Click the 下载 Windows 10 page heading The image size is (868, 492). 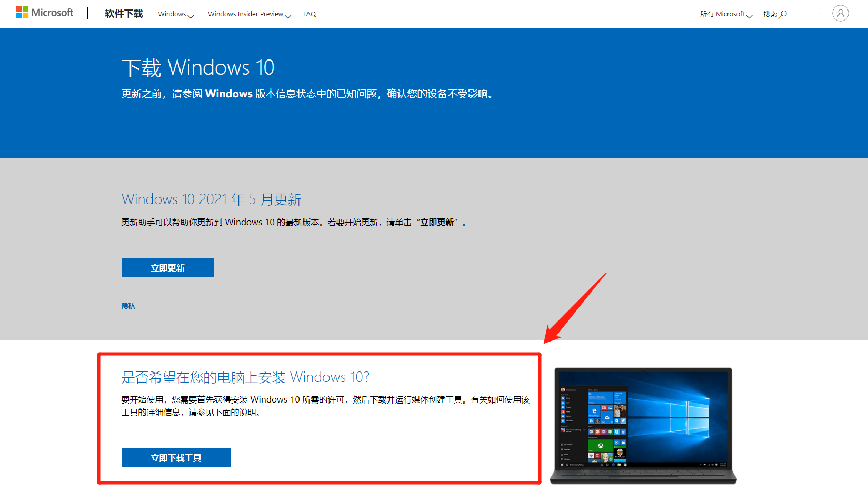point(198,68)
